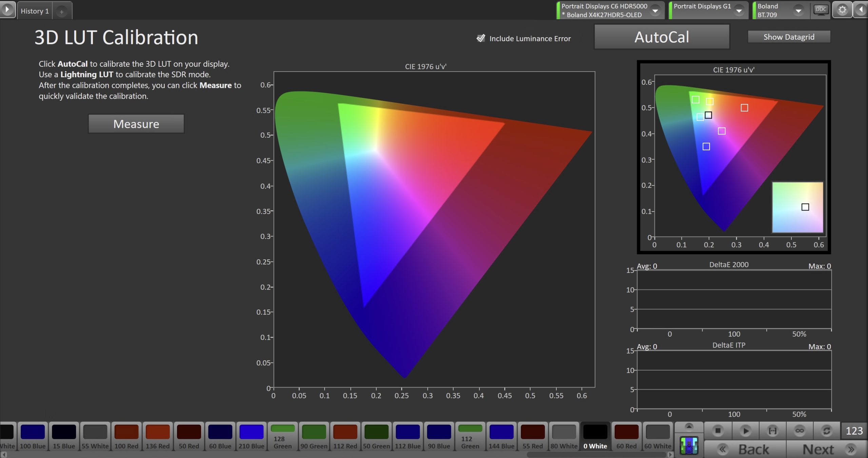Viewport: 868px width, 458px height.
Task: Open the Boland BT.709 display dropdown
Action: [798, 11]
